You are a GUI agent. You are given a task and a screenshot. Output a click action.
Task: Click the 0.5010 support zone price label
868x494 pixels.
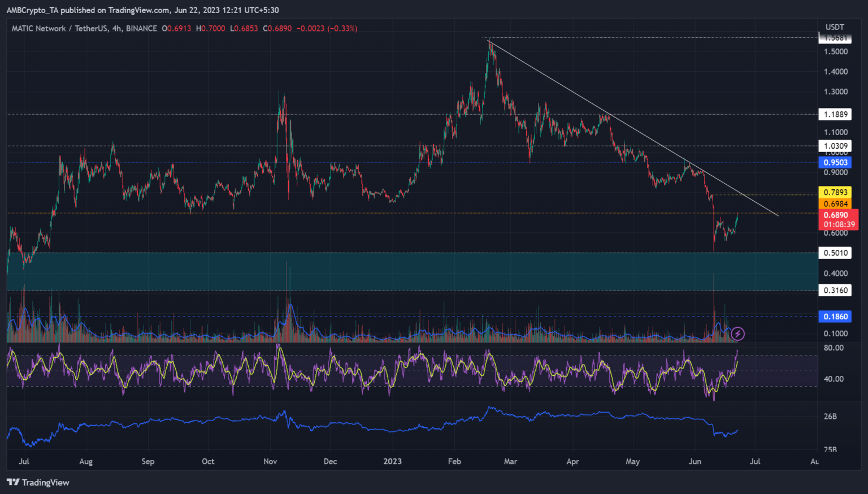click(x=835, y=253)
